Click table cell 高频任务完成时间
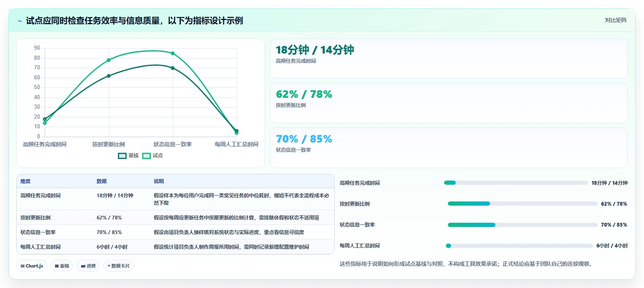The image size is (644, 288). point(40,195)
